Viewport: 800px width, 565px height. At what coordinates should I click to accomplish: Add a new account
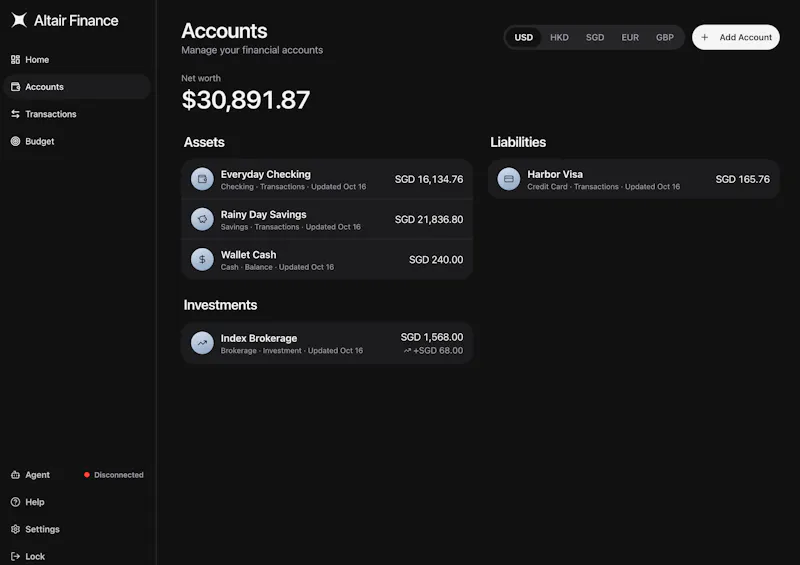(736, 37)
